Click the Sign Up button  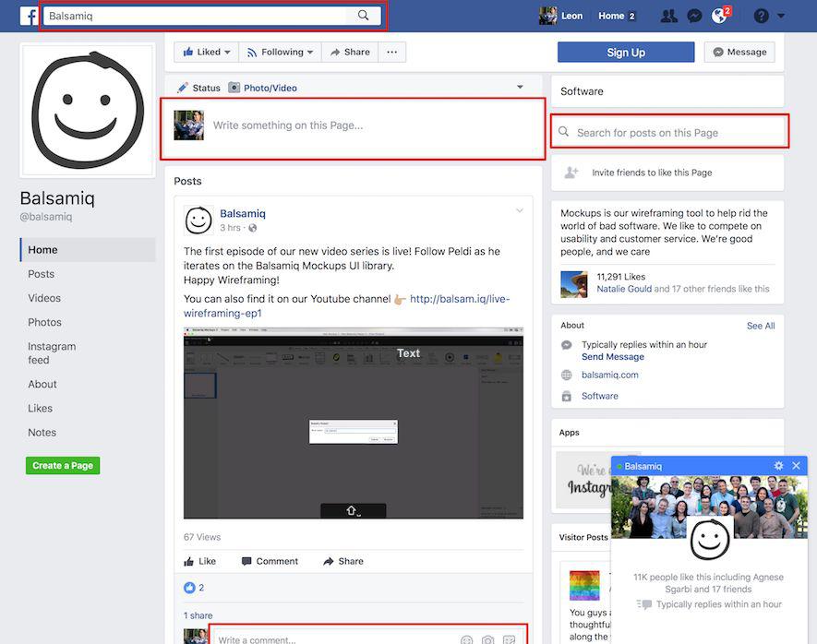click(x=626, y=52)
